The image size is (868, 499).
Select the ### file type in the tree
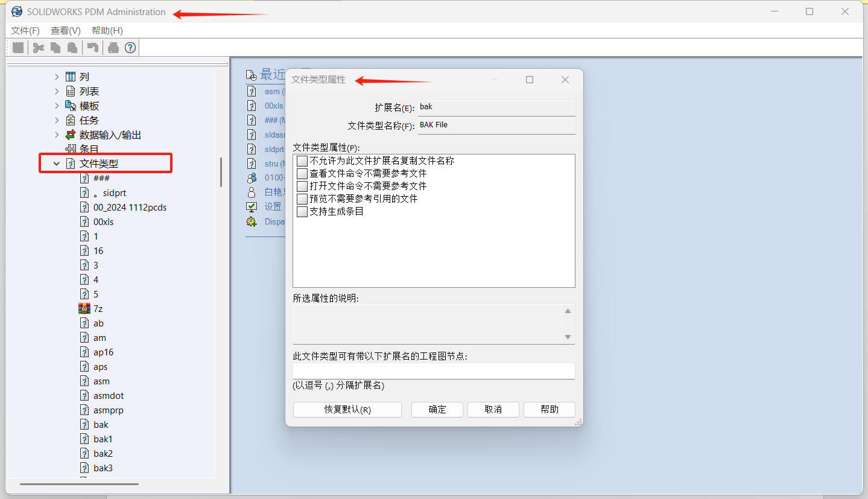[x=101, y=178]
